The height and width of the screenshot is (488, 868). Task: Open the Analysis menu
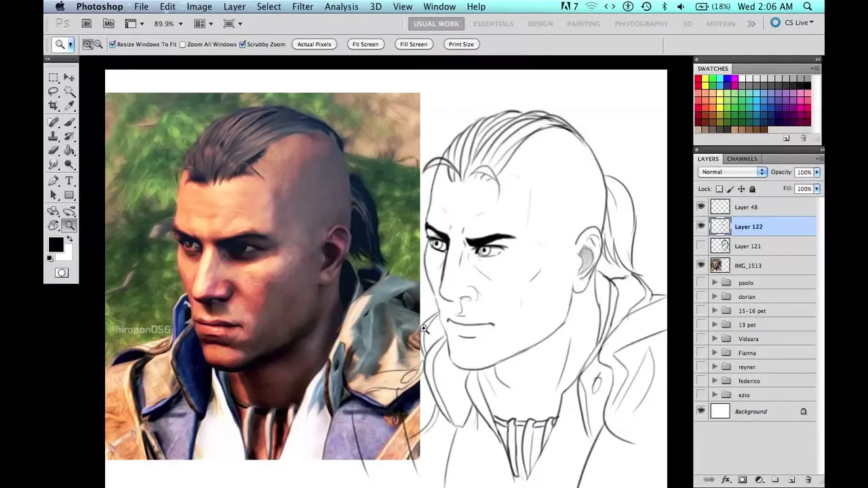(342, 7)
